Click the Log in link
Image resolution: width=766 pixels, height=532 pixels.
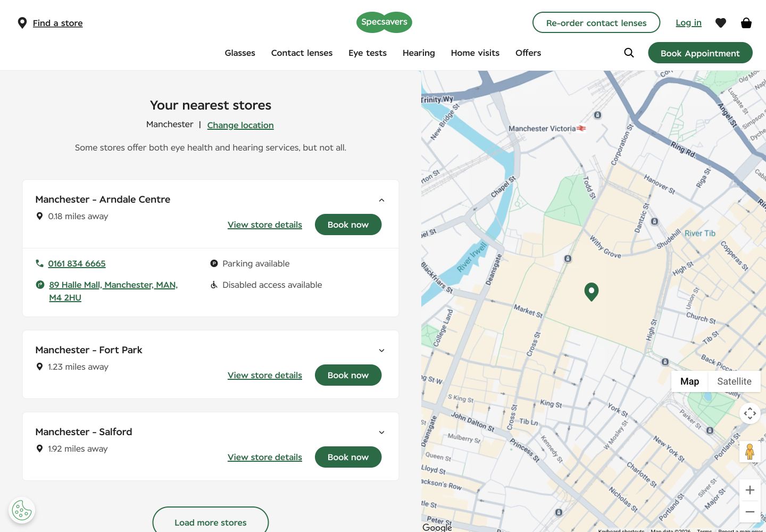[x=688, y=22]
